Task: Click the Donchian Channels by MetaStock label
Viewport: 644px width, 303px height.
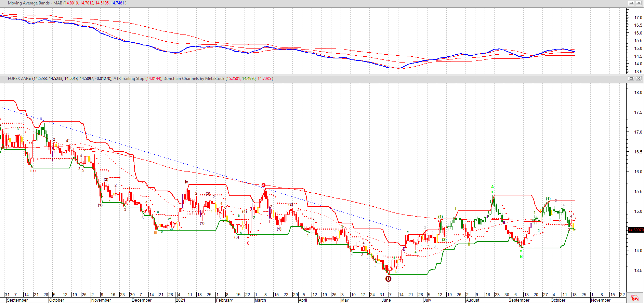Action: 194,79
